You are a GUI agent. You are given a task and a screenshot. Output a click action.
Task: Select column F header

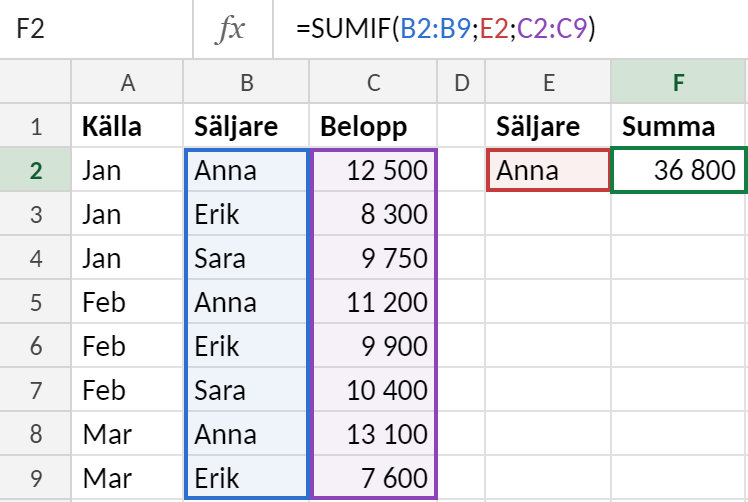click(678, 82)
